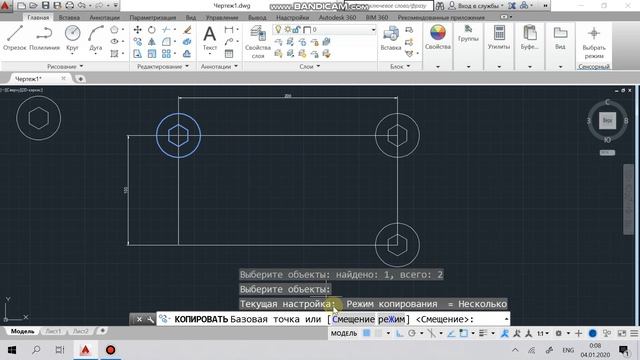
Task: Open the Круг circle options dropdown
Action: coord(72,52)
